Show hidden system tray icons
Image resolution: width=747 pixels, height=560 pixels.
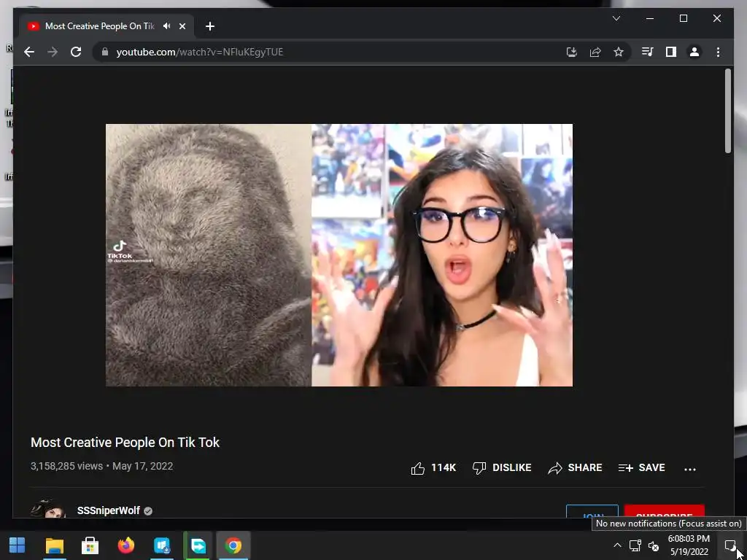pos(617,545)
